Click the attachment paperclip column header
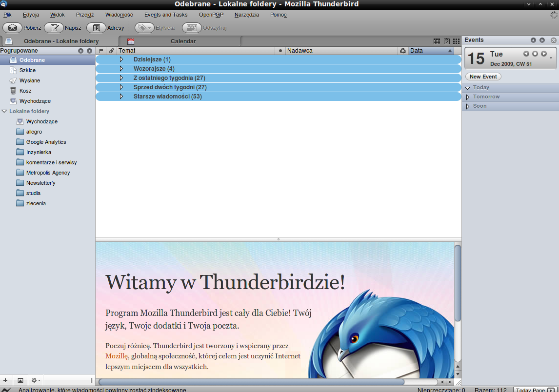 pos(112,51)
